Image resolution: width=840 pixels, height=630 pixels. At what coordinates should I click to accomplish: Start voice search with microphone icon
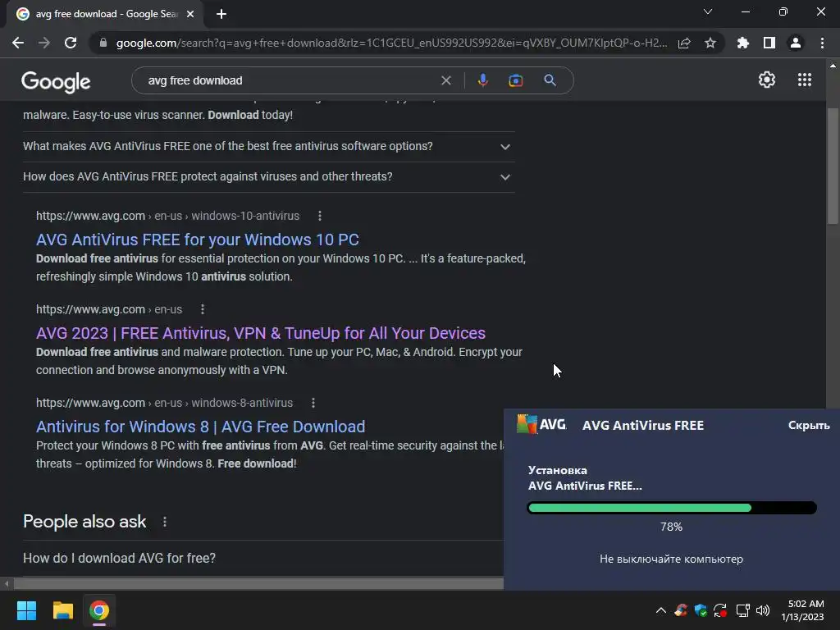tap(482, 80)
